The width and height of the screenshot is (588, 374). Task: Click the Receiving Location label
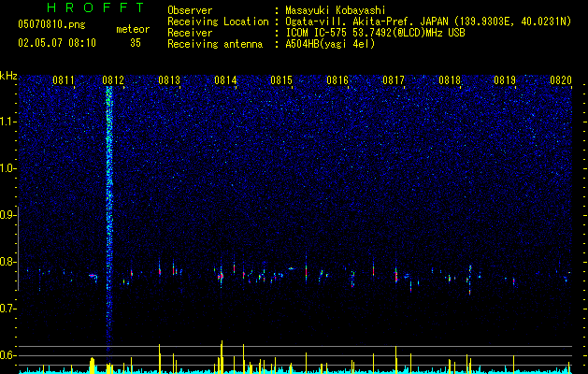coord(218,22)
